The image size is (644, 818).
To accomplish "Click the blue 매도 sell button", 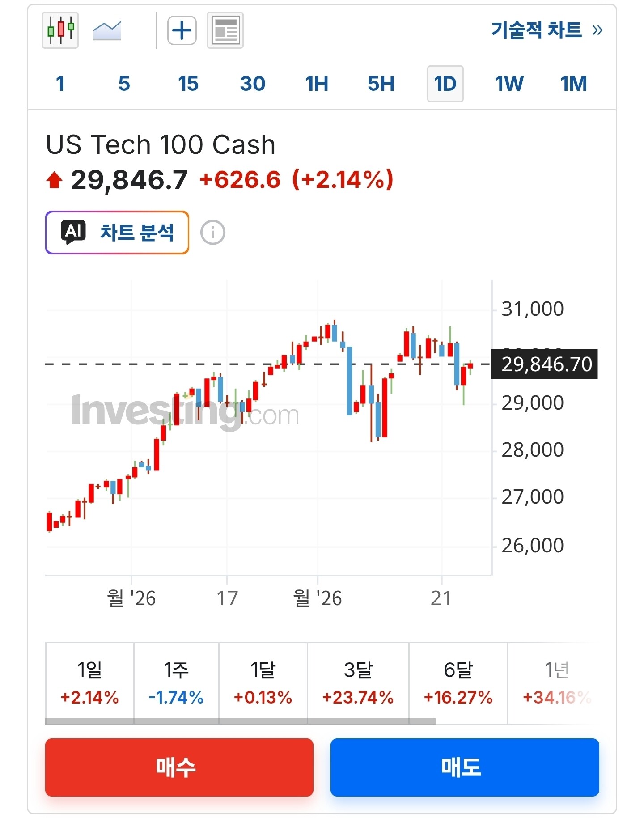I will point(465,767).
